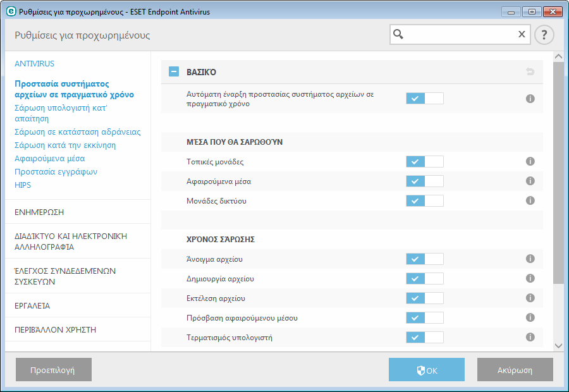Show info for Τερματισμός υπολογιστή

(530, 337)
